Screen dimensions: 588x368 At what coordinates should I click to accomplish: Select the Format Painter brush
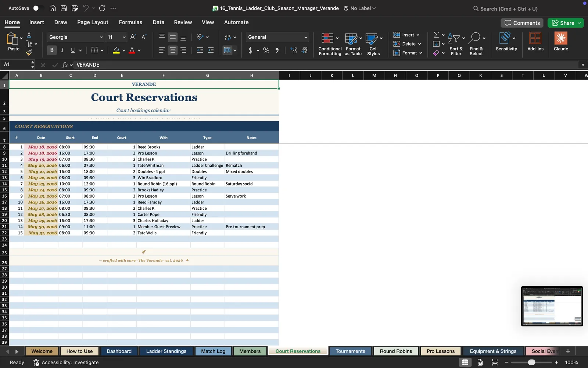tap(29, 53)
